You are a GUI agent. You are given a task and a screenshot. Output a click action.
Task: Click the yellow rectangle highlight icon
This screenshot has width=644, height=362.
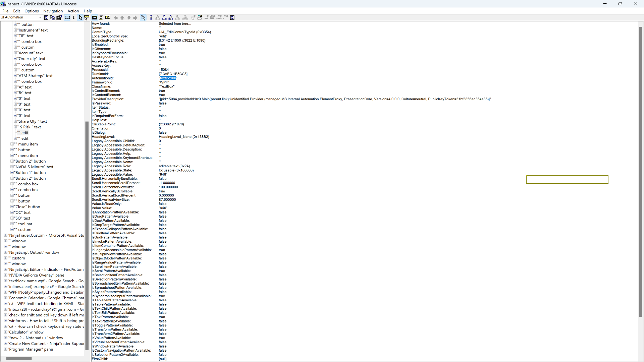(95, 17)
